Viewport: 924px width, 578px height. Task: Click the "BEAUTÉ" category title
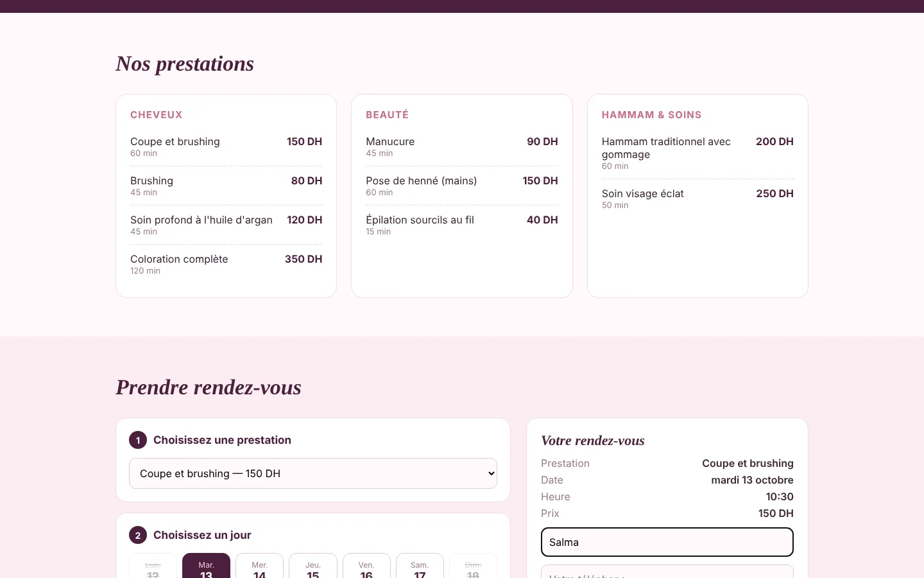click(x=387, y=115)
